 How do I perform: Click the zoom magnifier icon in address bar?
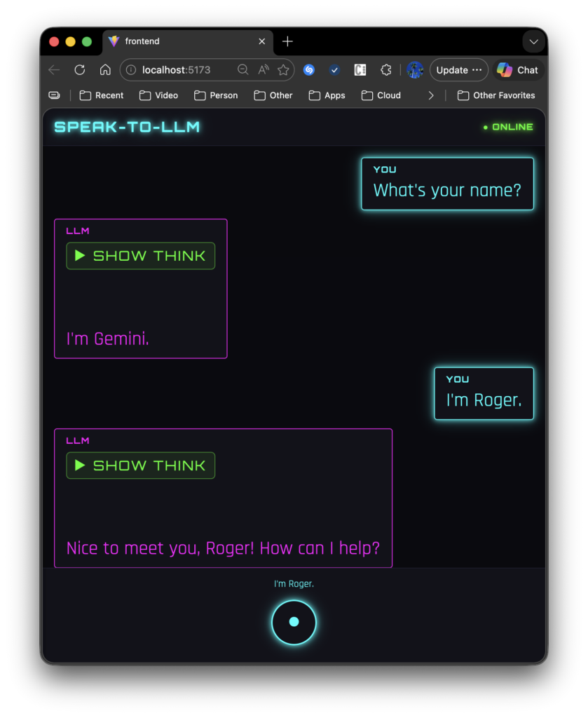tap(243, 70)
